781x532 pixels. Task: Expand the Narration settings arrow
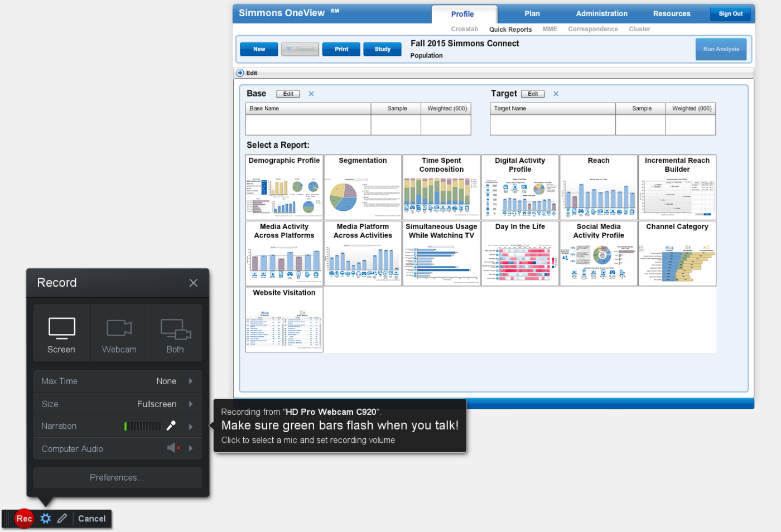(x=190, y=425)
